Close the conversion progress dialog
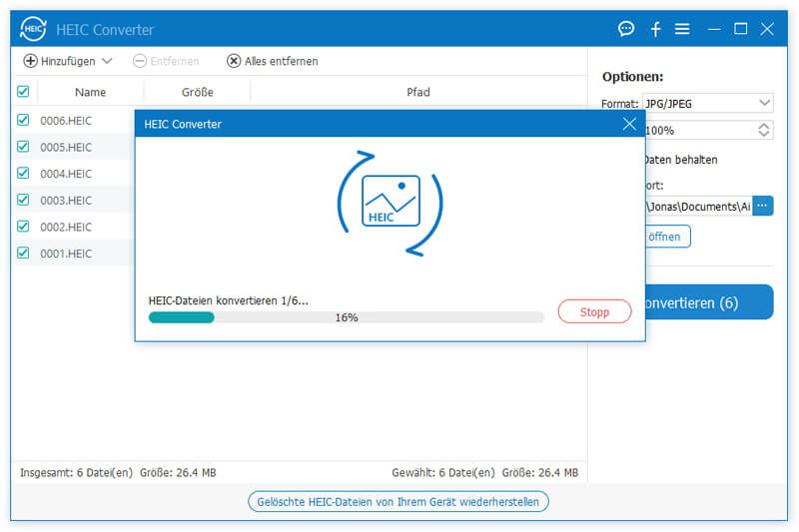This screenshot has height=532, width=799. point(628,124)
